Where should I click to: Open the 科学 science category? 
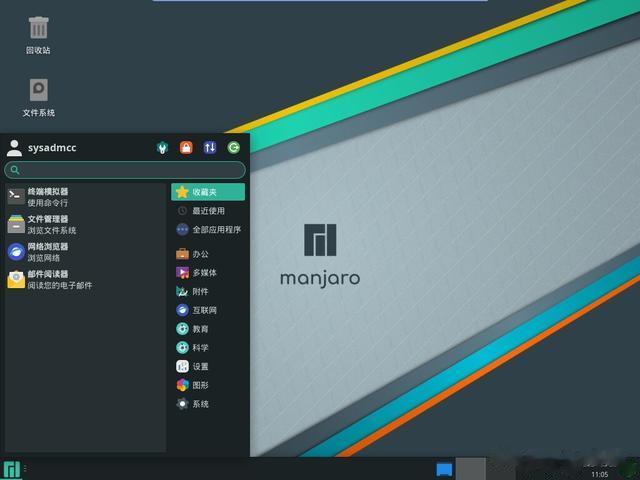[x=208, y=348]
